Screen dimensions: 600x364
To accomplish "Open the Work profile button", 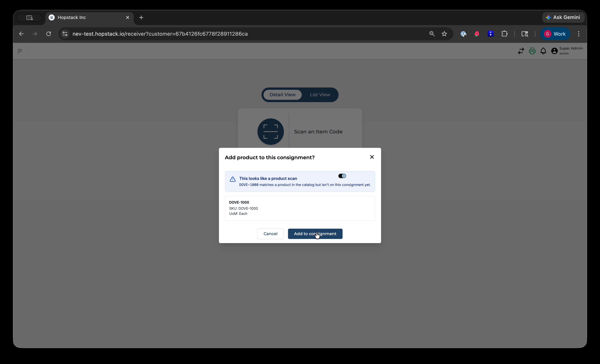I will point(555,34).
